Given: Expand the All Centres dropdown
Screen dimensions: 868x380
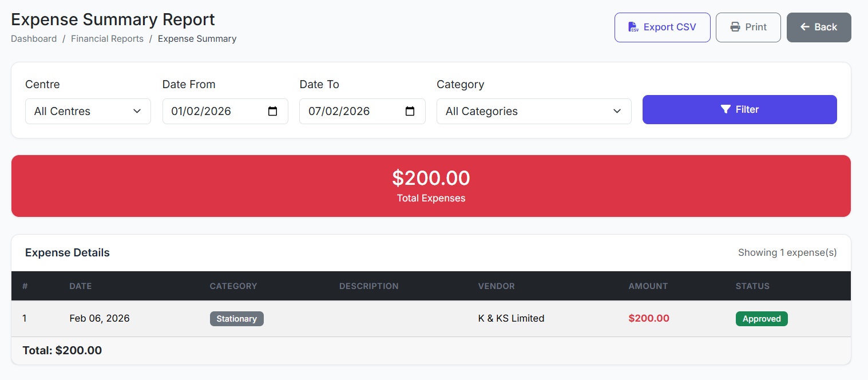Looking at the screenshot, I should (88, 111).
